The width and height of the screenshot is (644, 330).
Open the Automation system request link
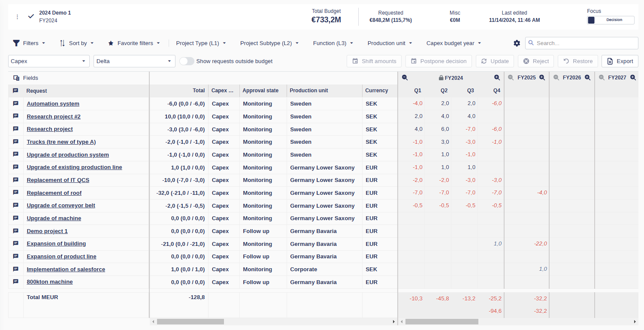pyautogui.click(x=53, y=103)
